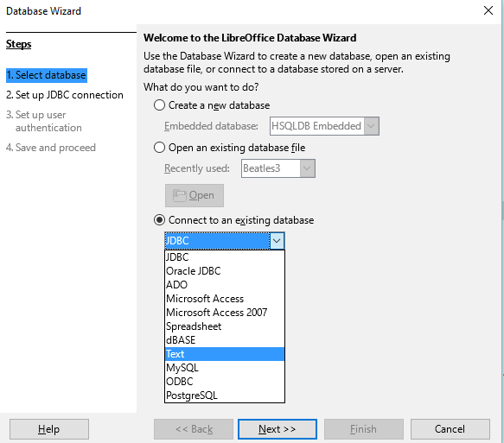
Task: Click the Cancel button
Action: tap(450, 429)
